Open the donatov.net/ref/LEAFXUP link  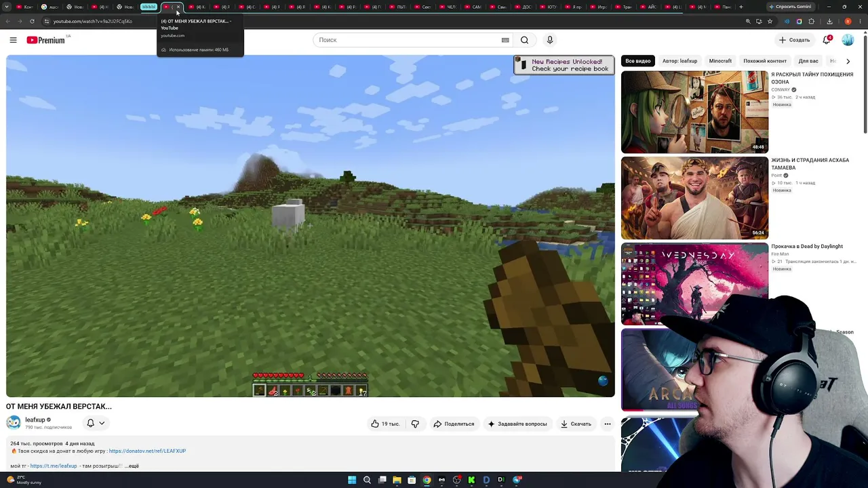(x=147, y=451)
